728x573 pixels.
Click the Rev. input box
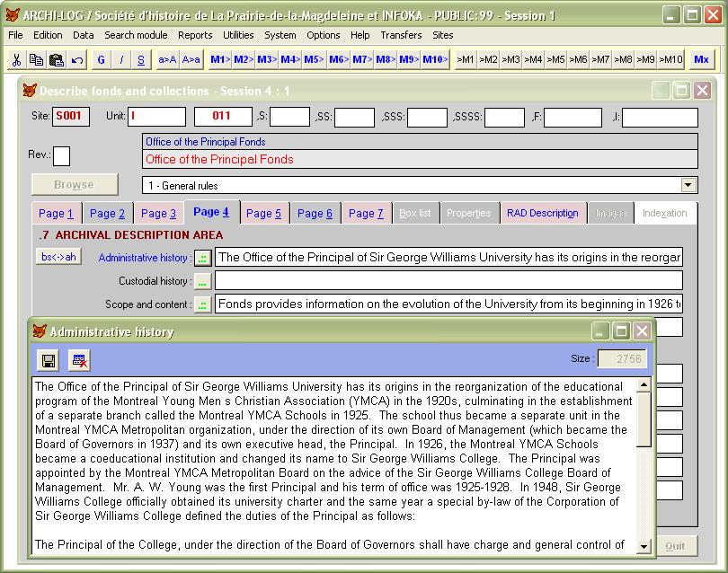tap(61, 156)
